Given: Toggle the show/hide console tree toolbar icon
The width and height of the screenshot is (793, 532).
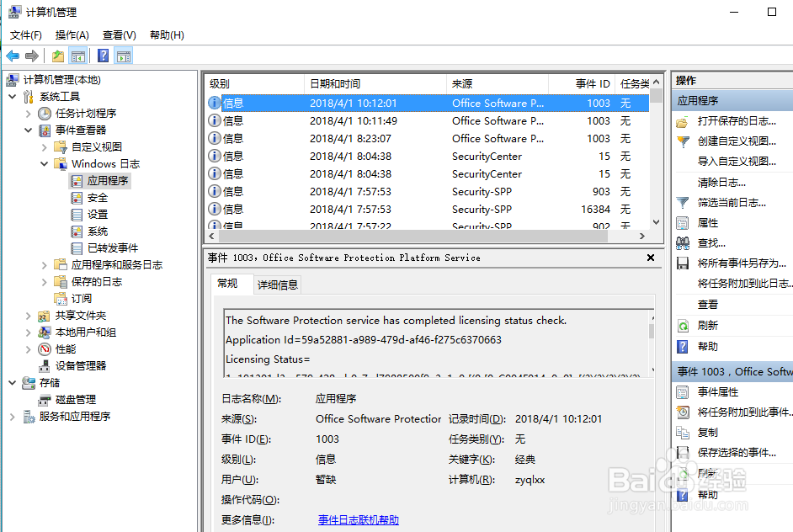Looking at the screenshot, I should pos(77,56).
